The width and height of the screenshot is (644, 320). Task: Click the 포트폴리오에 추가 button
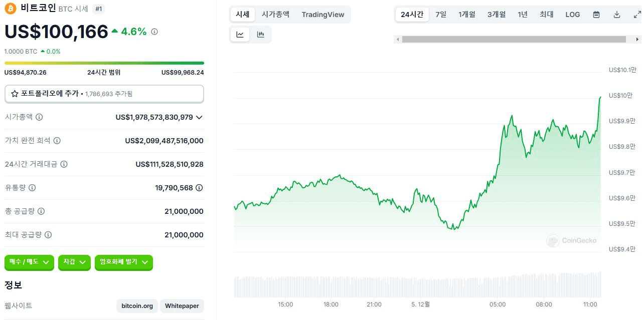point(104,94)
